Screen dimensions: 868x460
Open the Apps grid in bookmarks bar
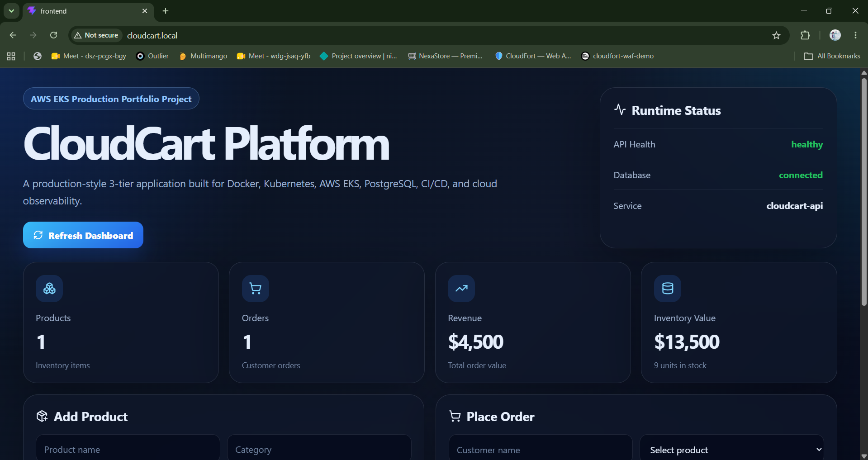coord(11,56)
